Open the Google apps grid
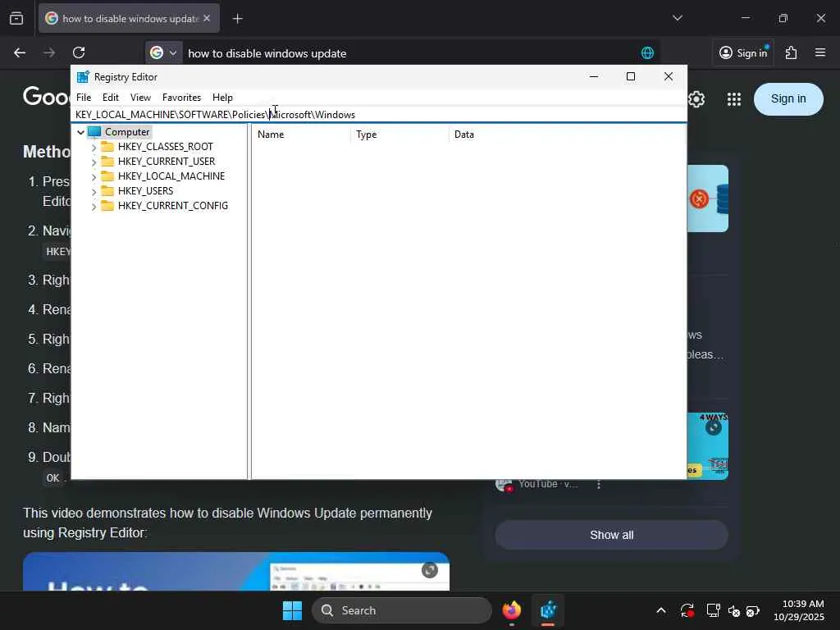Image resolution: width=840 pixels, height=630 pixels. 734,99
